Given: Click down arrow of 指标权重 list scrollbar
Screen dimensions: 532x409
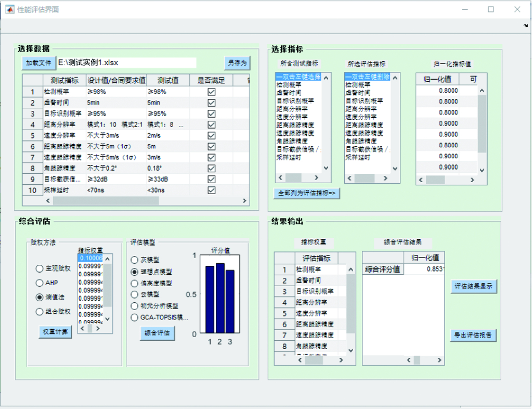Looking at the screenshot, I should pyautogui.click(x=108, y=318).
